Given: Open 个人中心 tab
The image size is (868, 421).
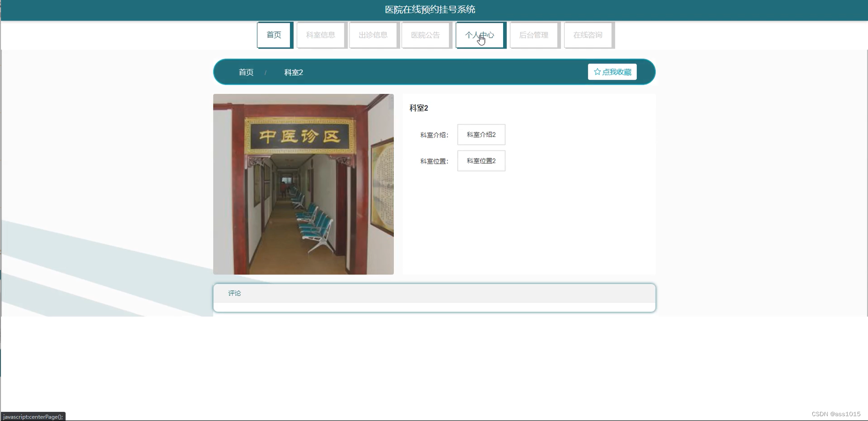Looking at the screenshot, I should point(480,35).
